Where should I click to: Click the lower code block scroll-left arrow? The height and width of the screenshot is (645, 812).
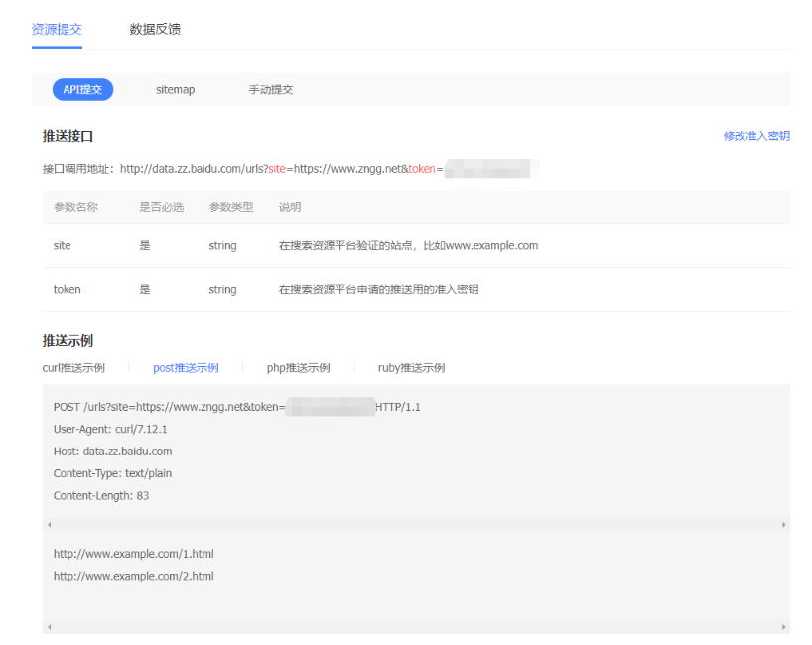[x=50, y=627]
